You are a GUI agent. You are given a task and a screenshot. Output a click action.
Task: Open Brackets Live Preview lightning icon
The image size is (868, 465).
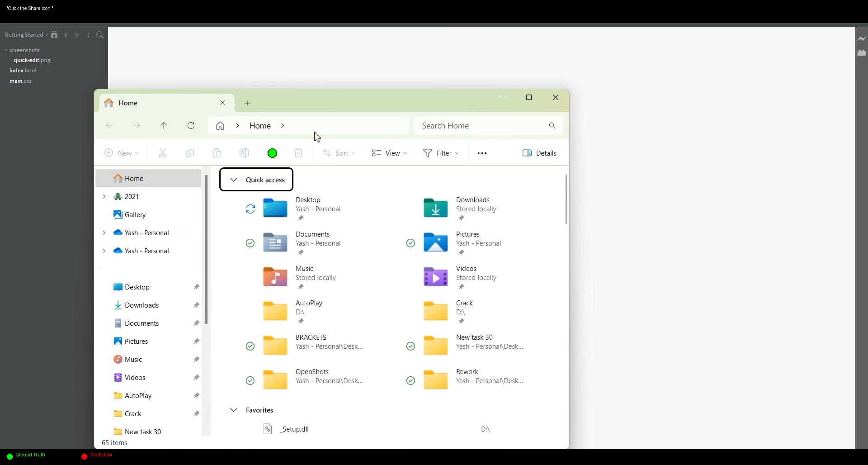tap(862, 39)
